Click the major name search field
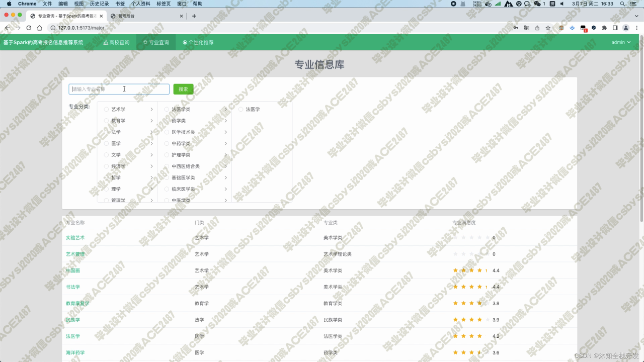The height and width of the screenshot is (362, 644). tap(119, 89)
